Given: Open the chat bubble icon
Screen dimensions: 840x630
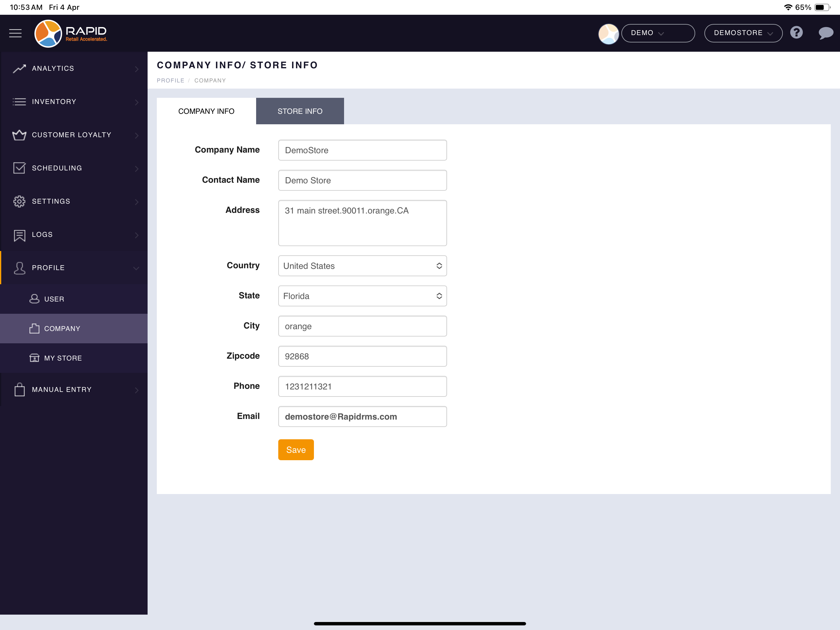Looking at the screenshot, I should click(x=826, y=33).
